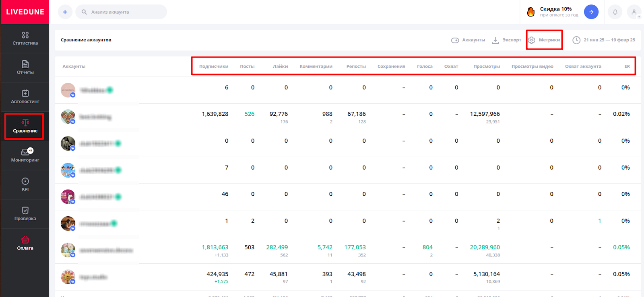Open the user profile icon
Screen dimensions: 644x297
pos(634,12)
